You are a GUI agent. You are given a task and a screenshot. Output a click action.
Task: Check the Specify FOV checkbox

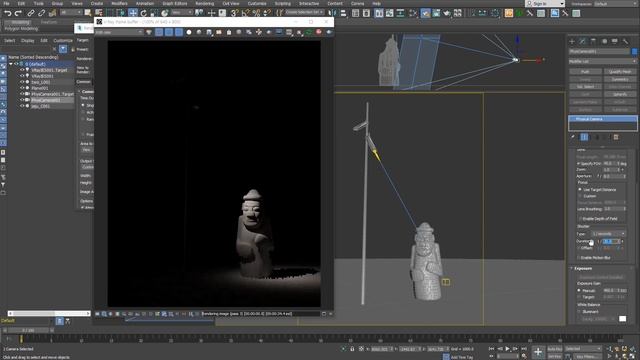click(578, 163)
